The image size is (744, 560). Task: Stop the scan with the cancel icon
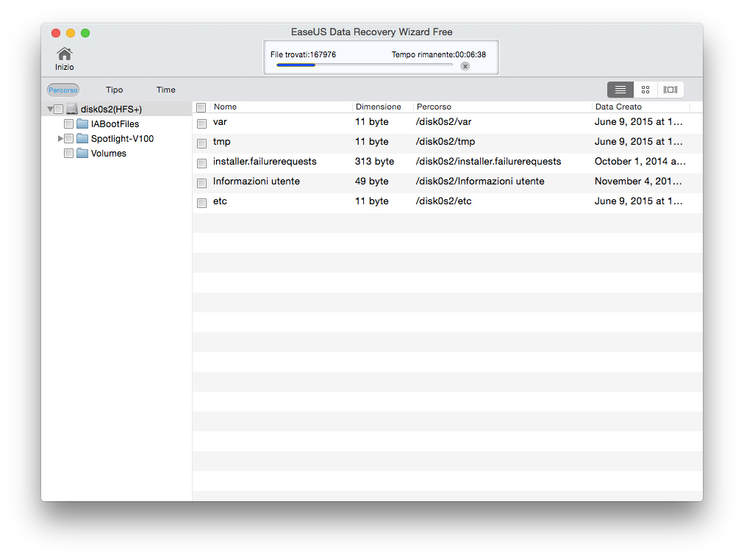(x=465, y=66)
